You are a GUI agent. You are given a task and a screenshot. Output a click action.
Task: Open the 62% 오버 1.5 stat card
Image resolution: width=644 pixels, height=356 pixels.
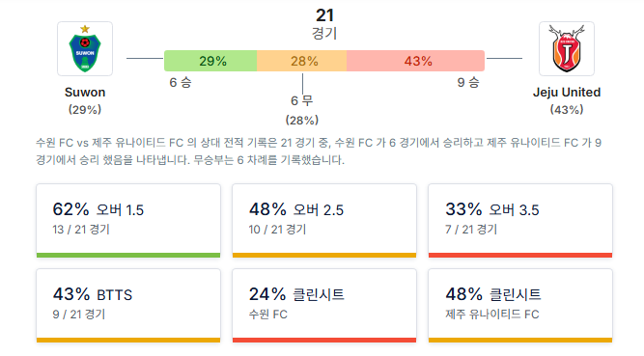(x=128, y=221)
